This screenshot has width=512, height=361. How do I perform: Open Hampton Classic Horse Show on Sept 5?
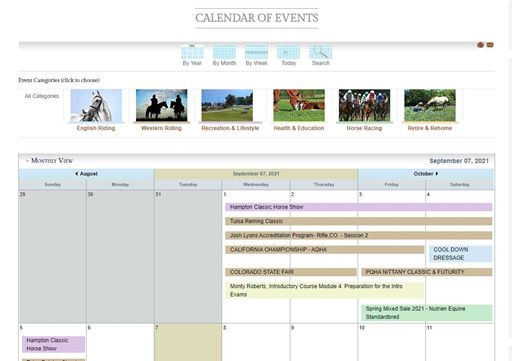tap(54, 344)
